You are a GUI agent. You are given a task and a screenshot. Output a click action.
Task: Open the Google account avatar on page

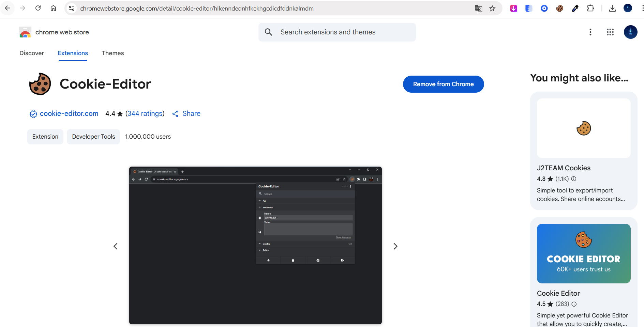pyautogui.click(x=631, y=32)
